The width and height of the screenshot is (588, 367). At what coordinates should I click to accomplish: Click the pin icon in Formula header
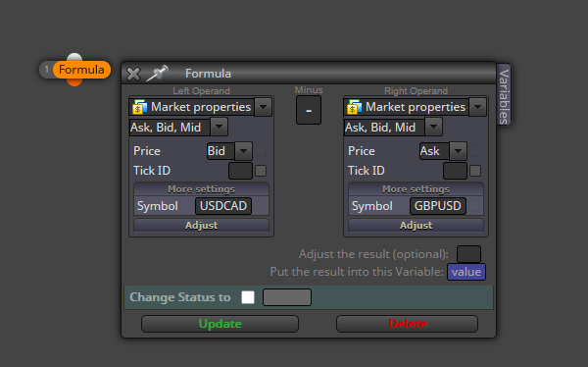pos(157,73)
